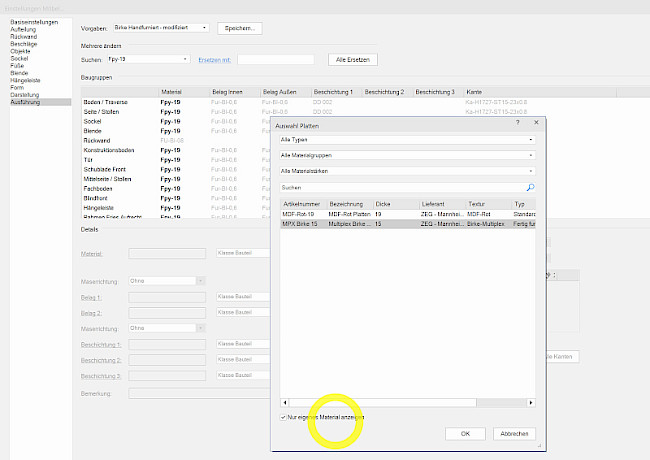650x460 pixels.
Task: Click the 'Speichern...' button
Action: (239, 28)
